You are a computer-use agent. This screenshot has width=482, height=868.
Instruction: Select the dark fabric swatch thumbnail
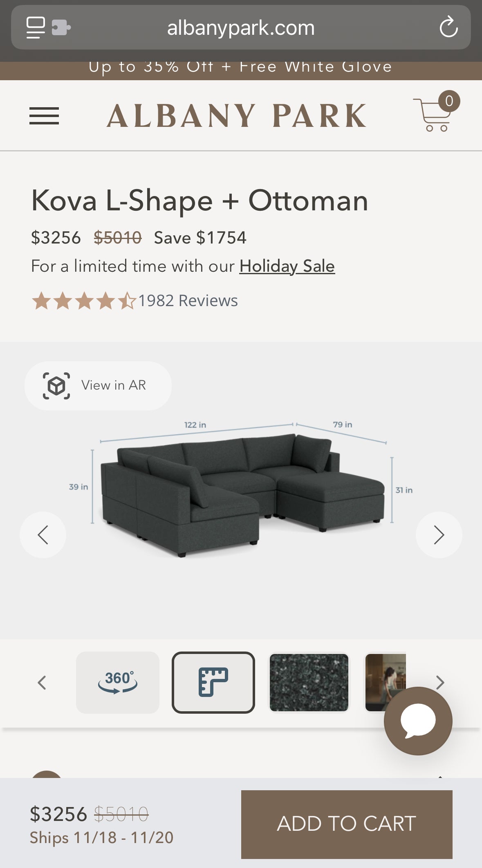309,682
